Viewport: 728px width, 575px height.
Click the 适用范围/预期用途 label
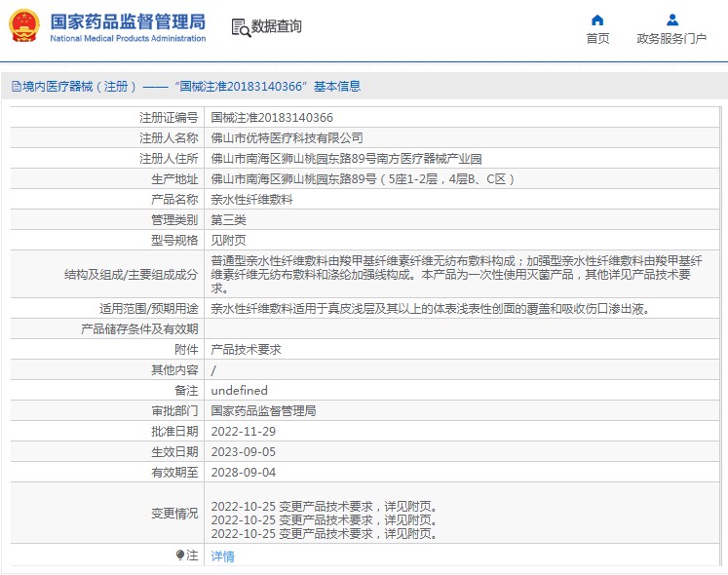149,308
